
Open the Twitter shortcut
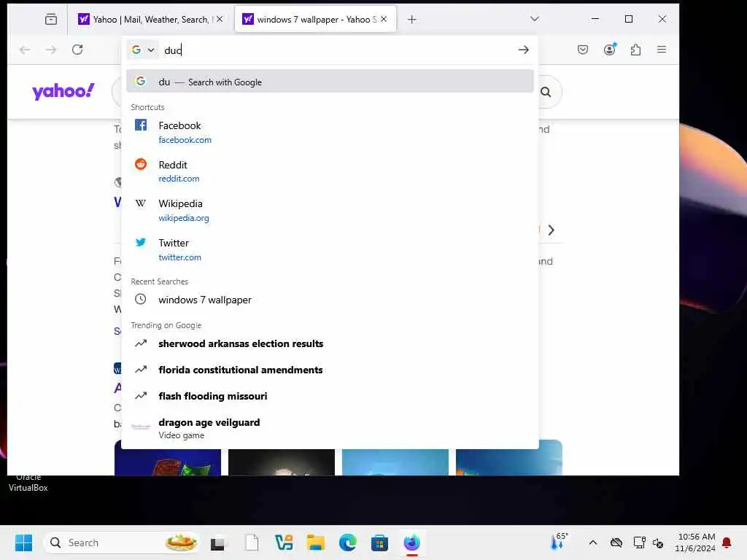[330, 249]
